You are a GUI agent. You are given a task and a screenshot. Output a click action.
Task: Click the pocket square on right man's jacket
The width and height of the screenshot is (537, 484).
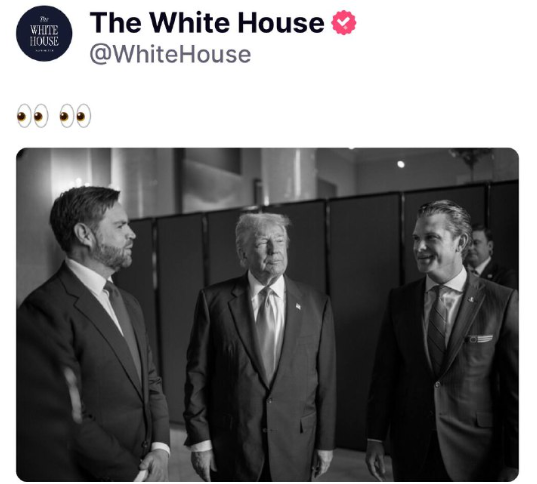click(480, 339)
